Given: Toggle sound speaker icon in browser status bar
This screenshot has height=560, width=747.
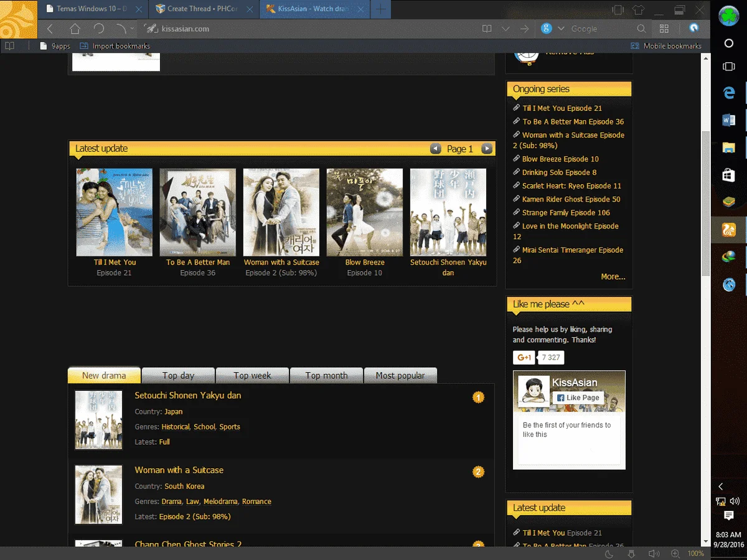Looking at the screenshot, I should point(654,553).
